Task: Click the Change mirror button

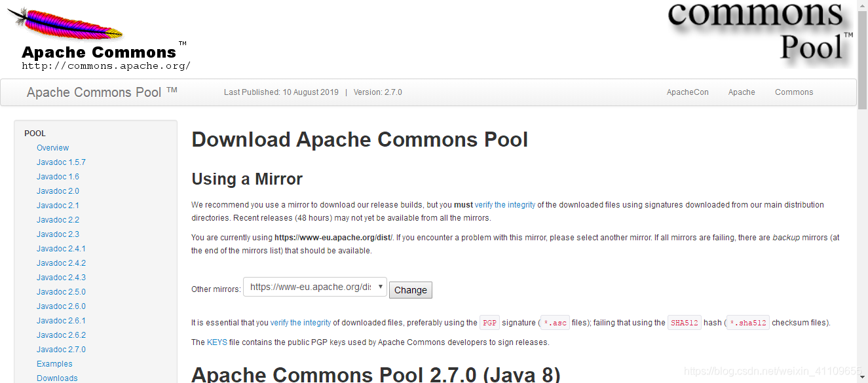Action: [x=411, y=290]
